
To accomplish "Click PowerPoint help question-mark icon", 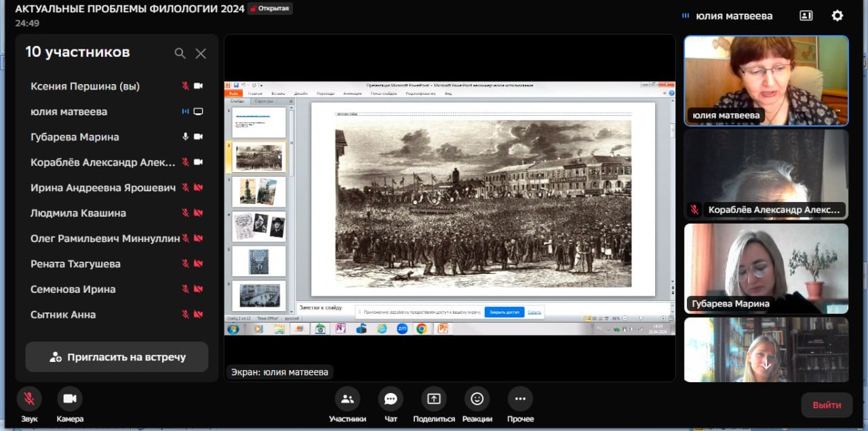I will point(671,93).
